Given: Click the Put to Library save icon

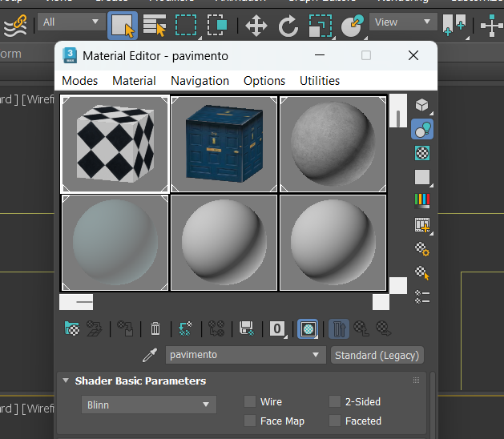Looking at the screenshot, I should click(247, 328).
